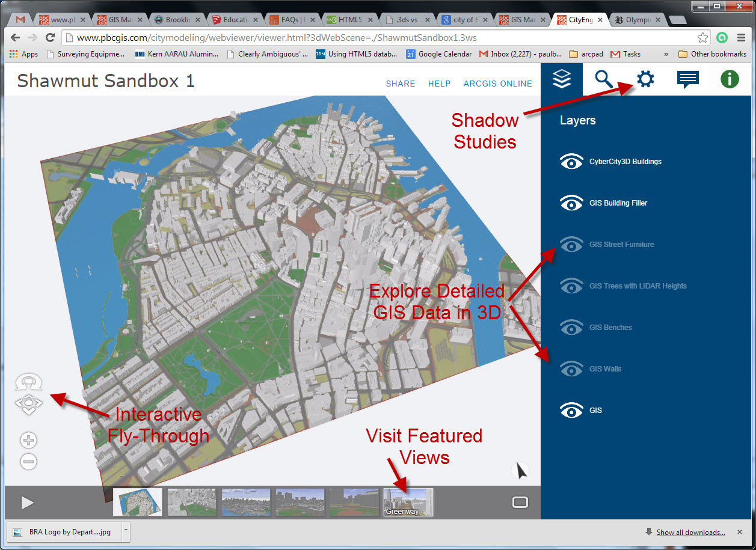Expand the BRA Logo download options arrow
Image resolution: width=756 pixels, height=550 pixels.
point(125,531)
